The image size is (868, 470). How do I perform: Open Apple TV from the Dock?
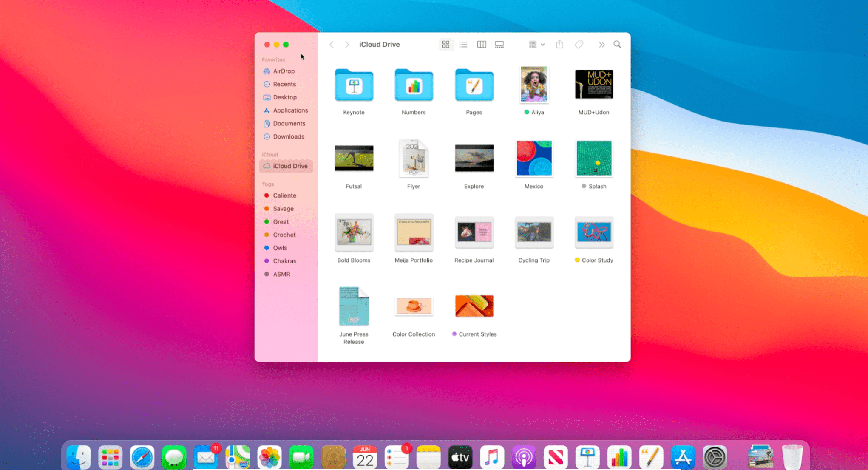[x=460, y=457]
